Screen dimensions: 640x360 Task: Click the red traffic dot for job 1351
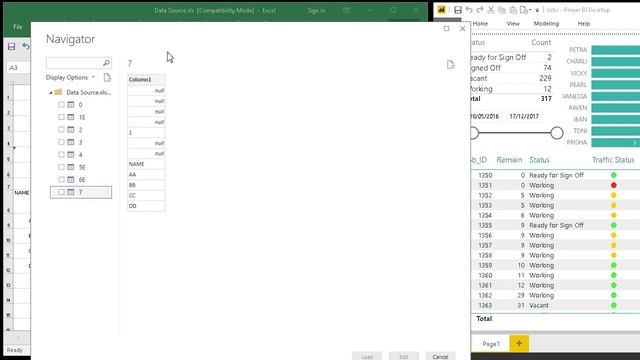point(613,185)
